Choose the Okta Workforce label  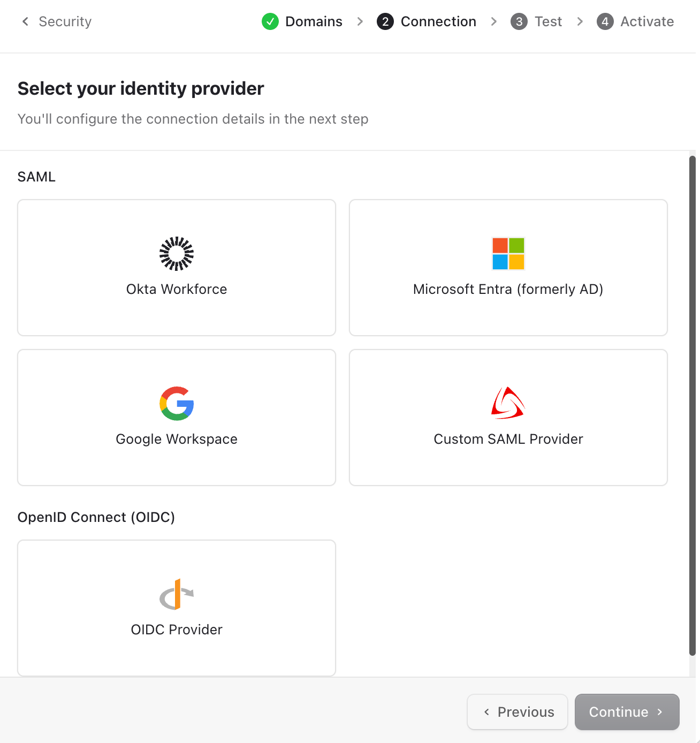tap(177, 289)
